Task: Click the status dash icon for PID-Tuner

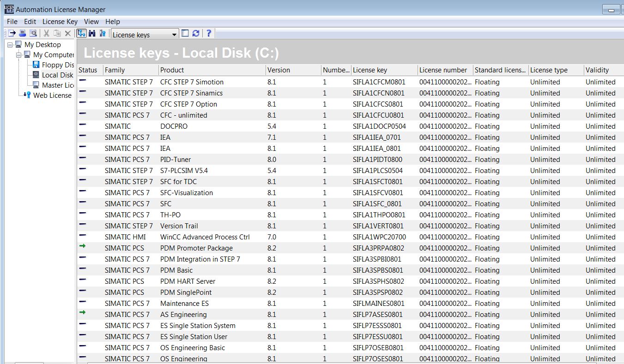Action: pyautogui.click(x=82, y=158)
